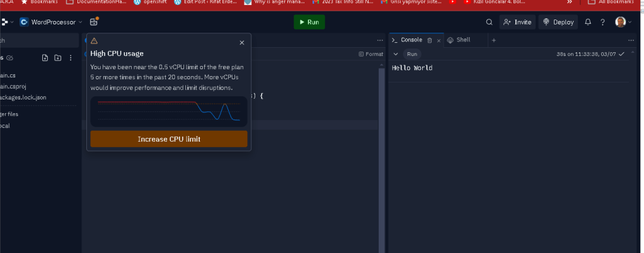Open the Files panel three-dot menu
Screen dimensions: 644x253
click(x=71, y=58)
